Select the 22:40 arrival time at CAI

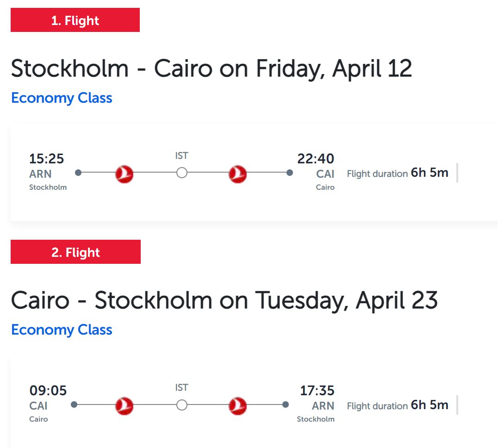pos(315,158)
